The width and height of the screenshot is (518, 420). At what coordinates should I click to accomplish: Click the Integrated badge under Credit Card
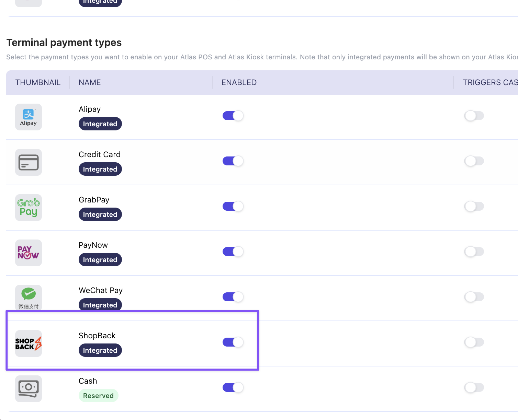click(100, 169)
